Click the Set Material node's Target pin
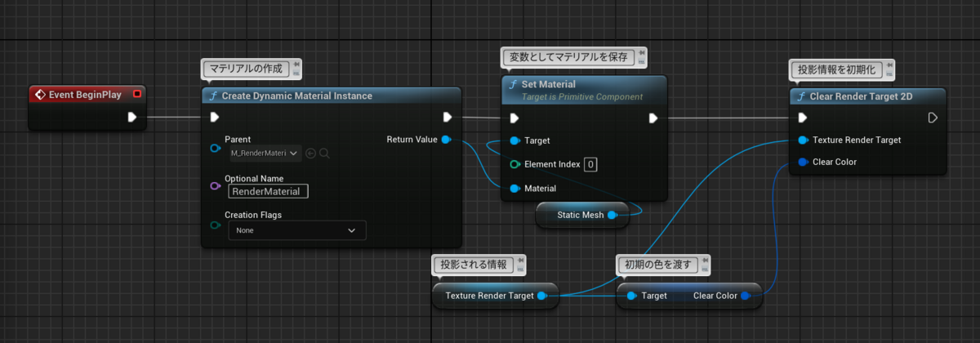This screenshot has width=980, height=343. click(x=514, y=140)
